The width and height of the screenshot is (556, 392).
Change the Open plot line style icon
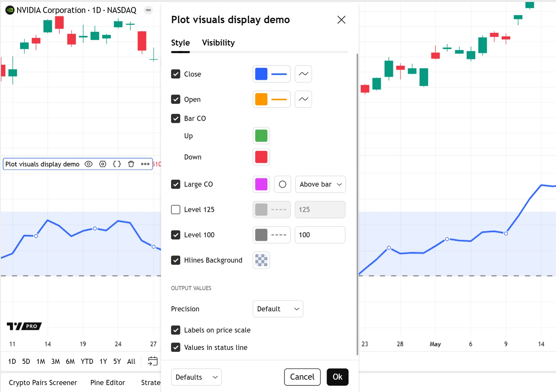[x=303, y=99]
